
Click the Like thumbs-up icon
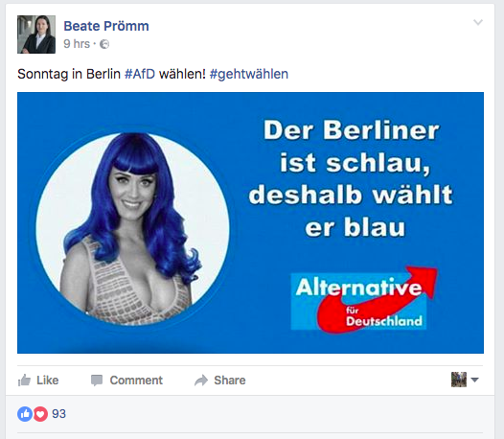pos(24,381)
